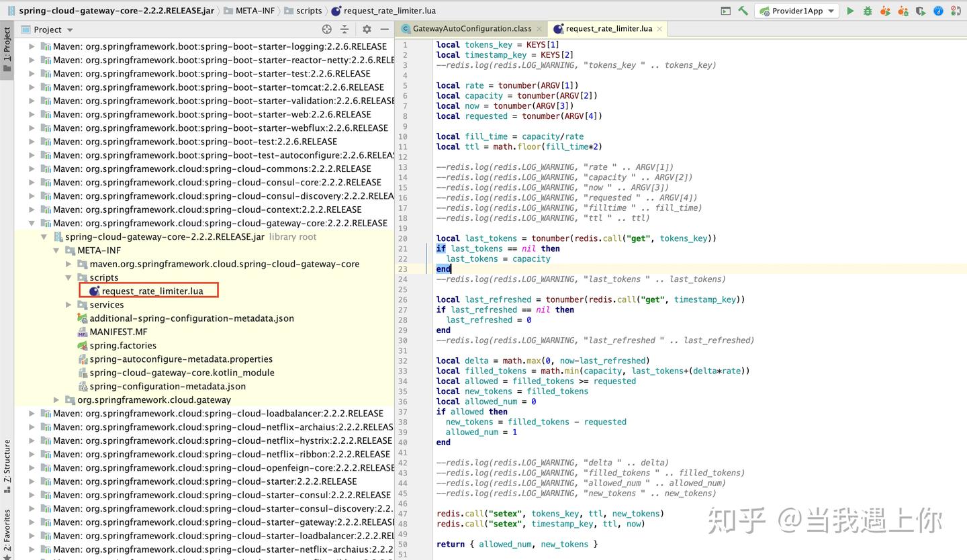The height and width of the screenshot is (560, 967).
Task: Click the blue profiler gauge icon
Action: [938, 11]
